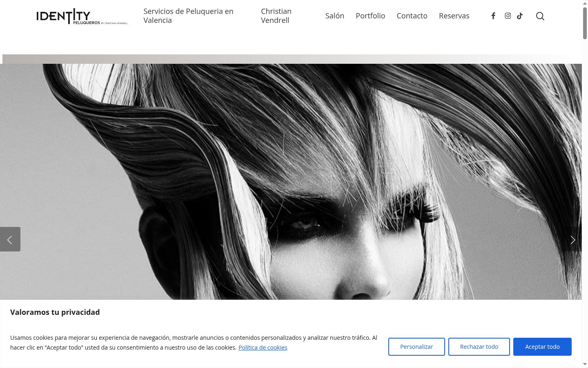Open the Portfolio menu item
588x368 pixels.
(x=370, y=16)
